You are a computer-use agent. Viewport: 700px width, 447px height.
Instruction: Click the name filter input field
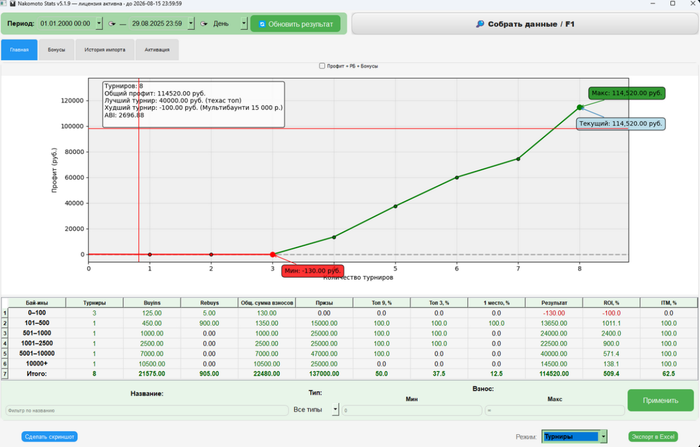click(145, 410)
